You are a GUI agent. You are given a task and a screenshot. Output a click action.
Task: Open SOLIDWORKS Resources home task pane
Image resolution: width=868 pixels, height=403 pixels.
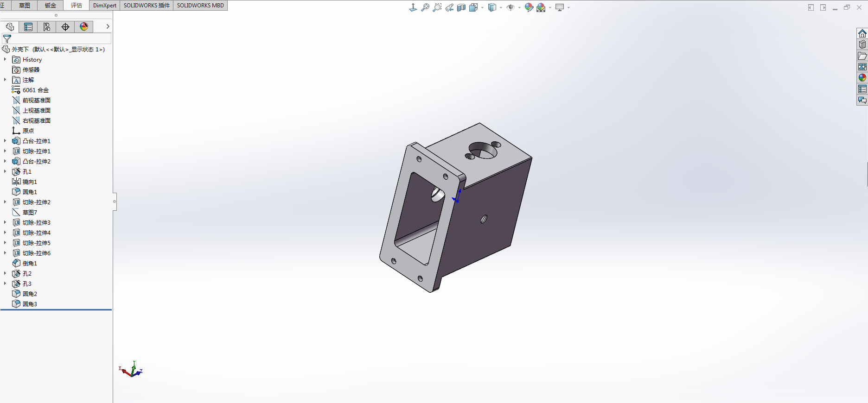coord(862,33)
